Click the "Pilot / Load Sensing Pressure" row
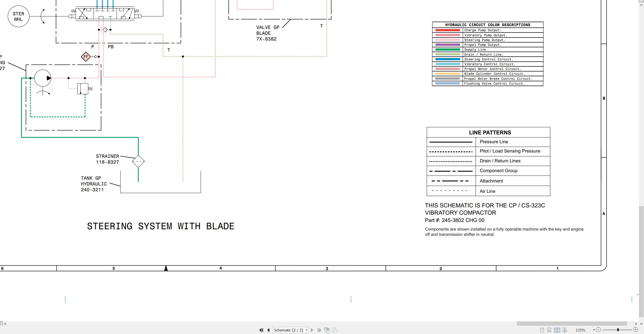Viewport: 644px width, 334px height. point(488,151)
